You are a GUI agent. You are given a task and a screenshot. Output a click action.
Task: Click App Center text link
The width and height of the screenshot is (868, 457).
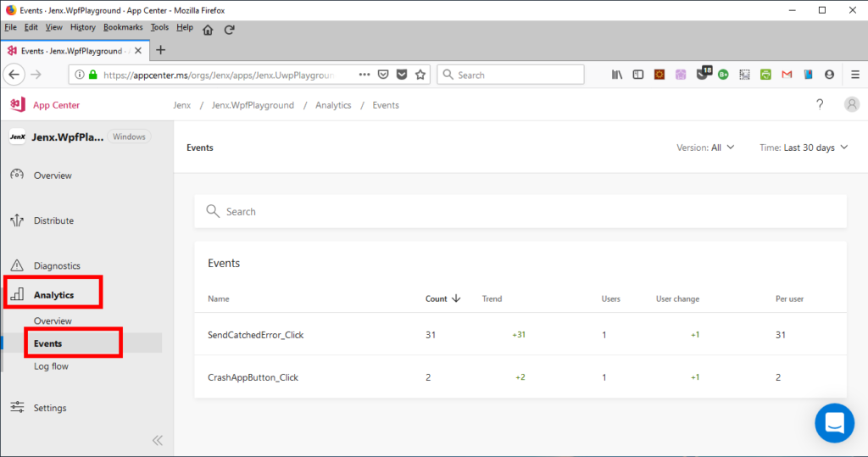57,104
